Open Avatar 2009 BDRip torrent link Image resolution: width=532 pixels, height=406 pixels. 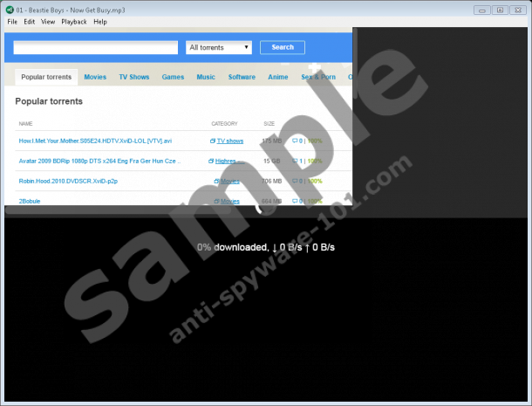tap(99, 161)
